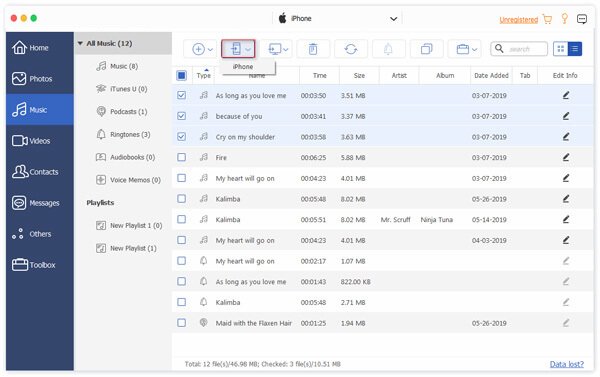Click the Unregistered link
Viewport: 600px width, 377px height.
pos(518,20)
